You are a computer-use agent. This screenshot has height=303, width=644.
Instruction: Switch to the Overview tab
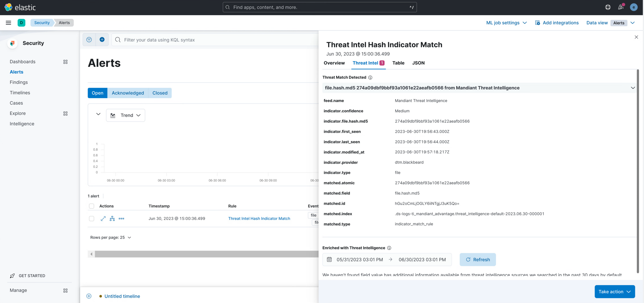tap(334, 63)
